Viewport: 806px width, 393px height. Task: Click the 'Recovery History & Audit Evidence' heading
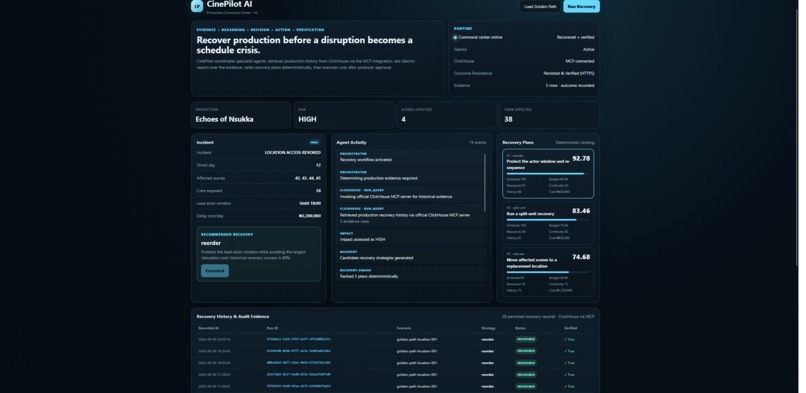coord(233,316)
